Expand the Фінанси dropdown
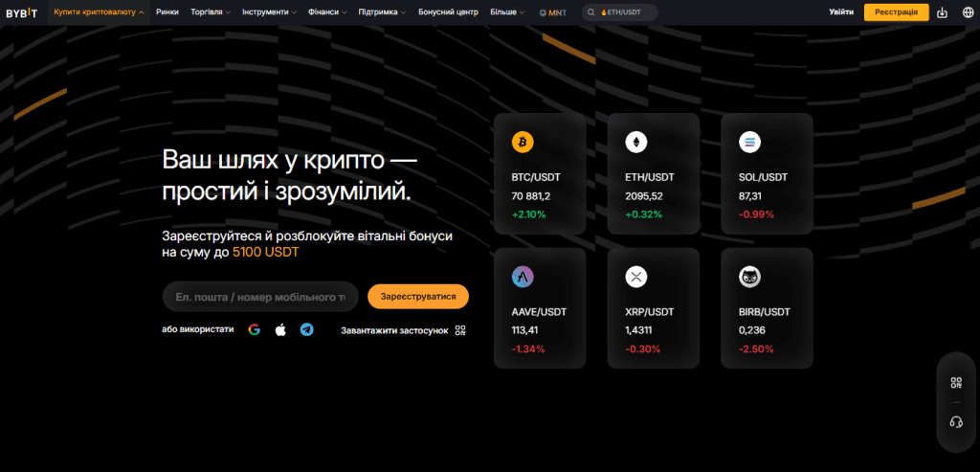This screenshot has width=980, height=472. 327,11
